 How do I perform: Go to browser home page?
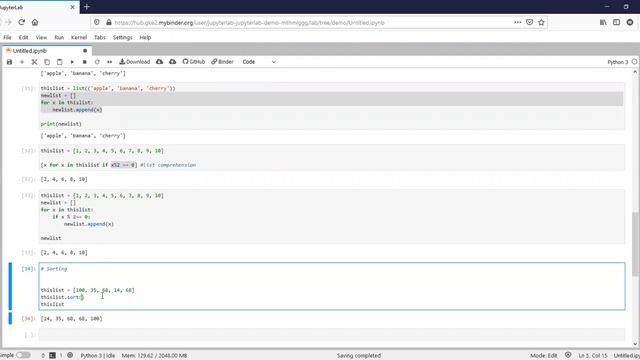(35, 22)
